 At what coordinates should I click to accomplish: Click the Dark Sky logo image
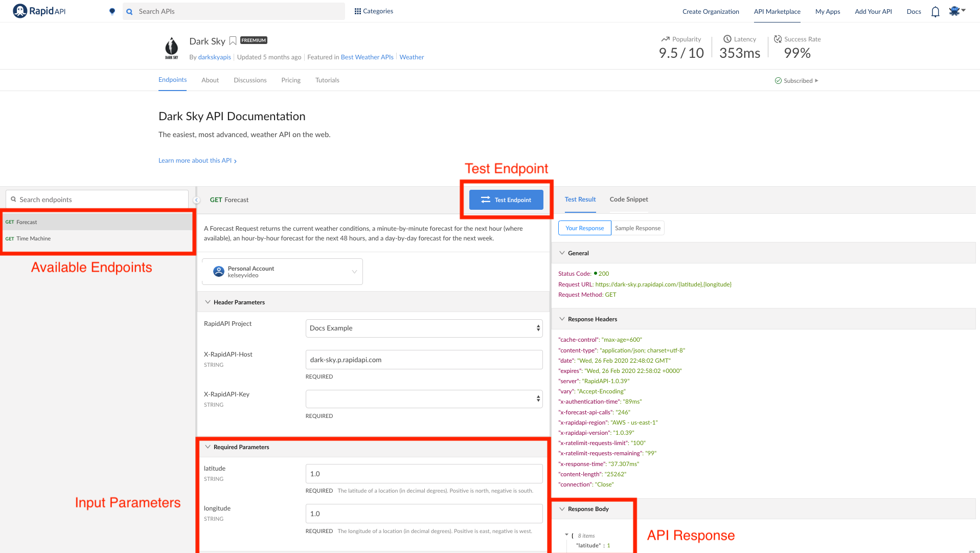[172, 48]
